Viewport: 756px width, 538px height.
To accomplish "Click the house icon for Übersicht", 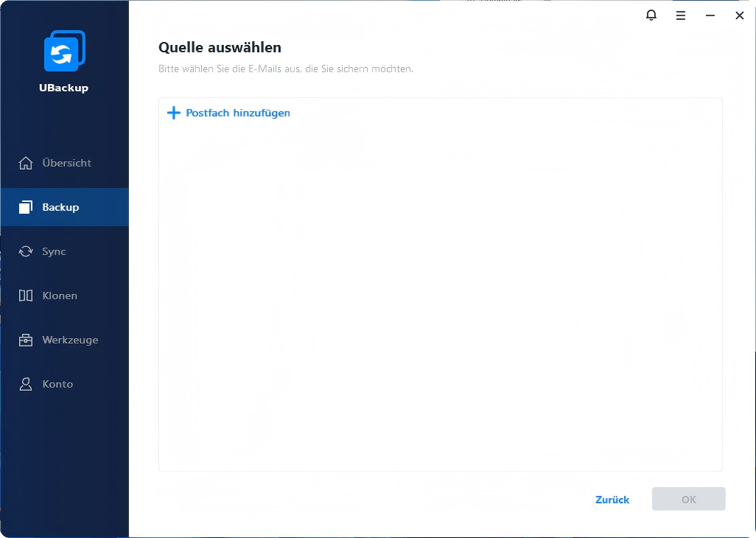I will click(26, 163).
